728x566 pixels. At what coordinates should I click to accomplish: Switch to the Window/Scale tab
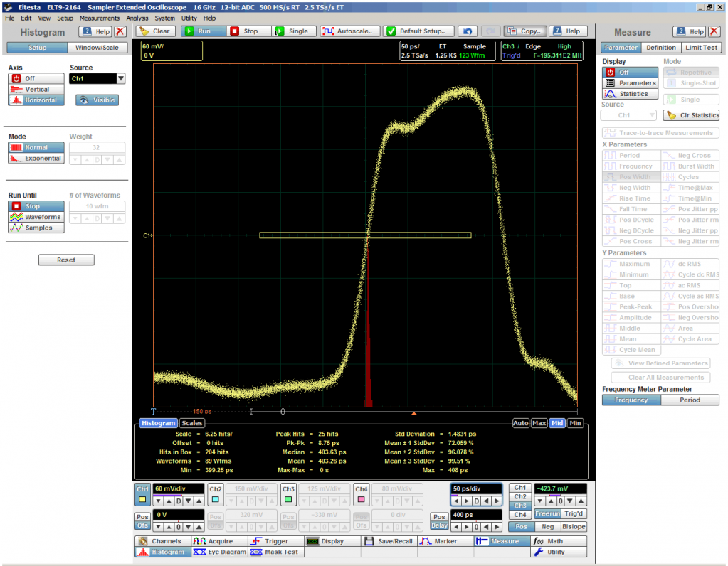click(x=97, y=48)
